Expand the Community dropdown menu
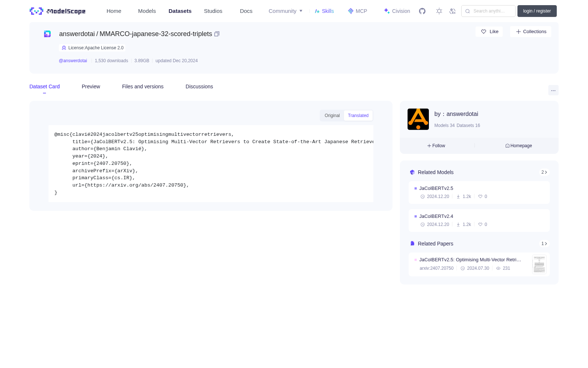The height and width of the screenshot is (368, 588). point(286,11)
